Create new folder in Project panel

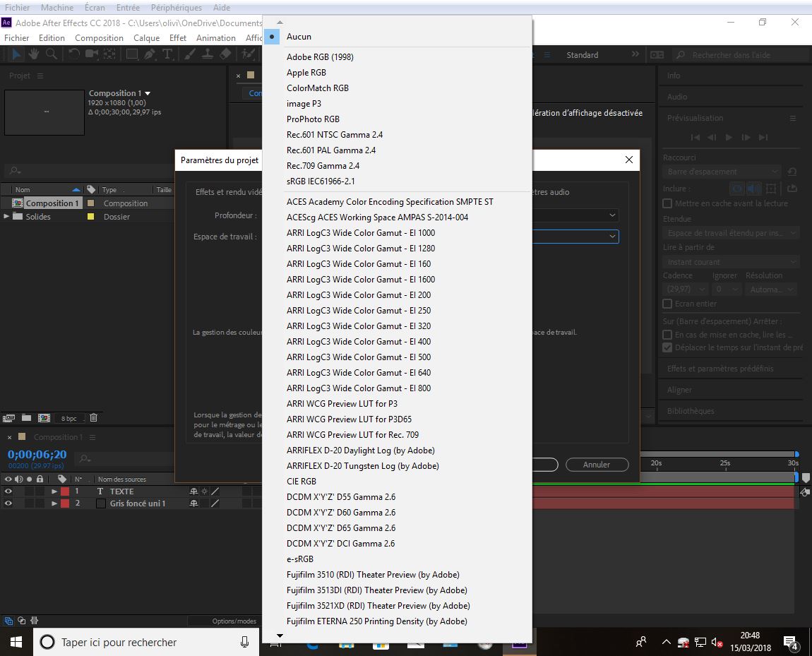point(26,418)
